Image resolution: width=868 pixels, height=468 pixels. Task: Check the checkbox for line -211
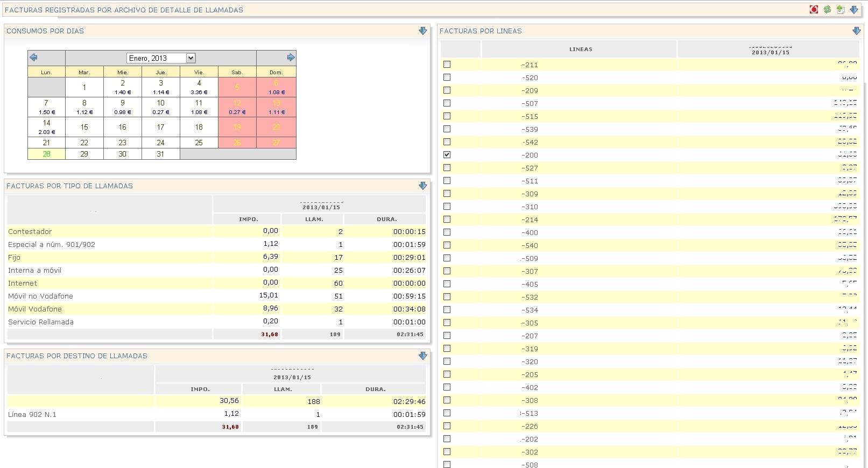point(447,65)
